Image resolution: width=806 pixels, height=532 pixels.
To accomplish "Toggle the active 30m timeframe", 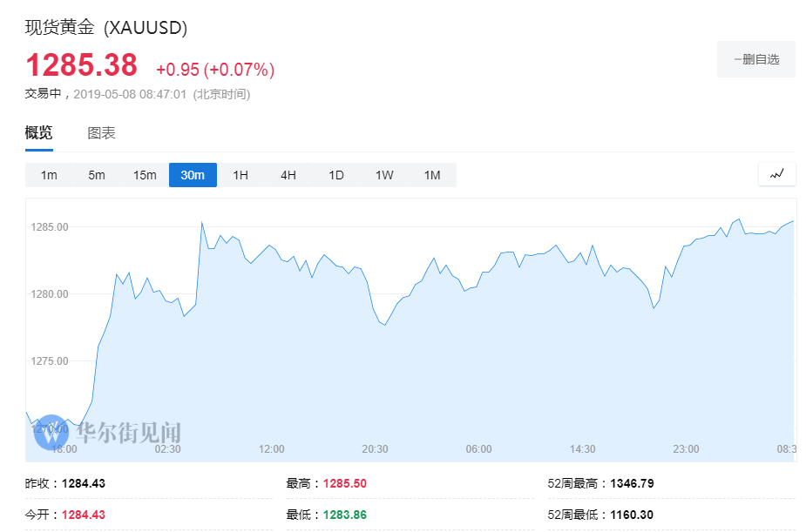I will (x=193, y=174).
